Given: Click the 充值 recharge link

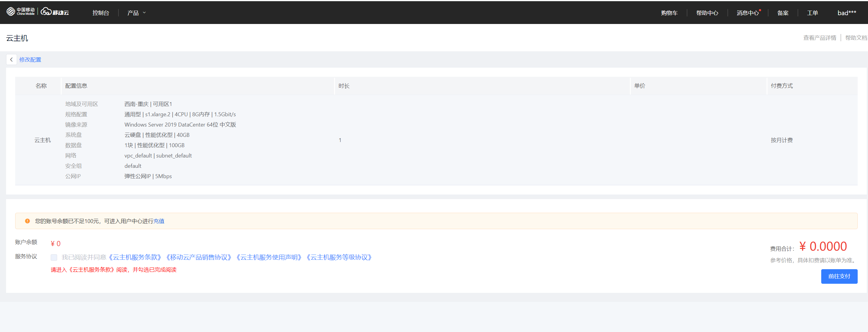Looking at the screenshot, I should click(x=159, y=221).
